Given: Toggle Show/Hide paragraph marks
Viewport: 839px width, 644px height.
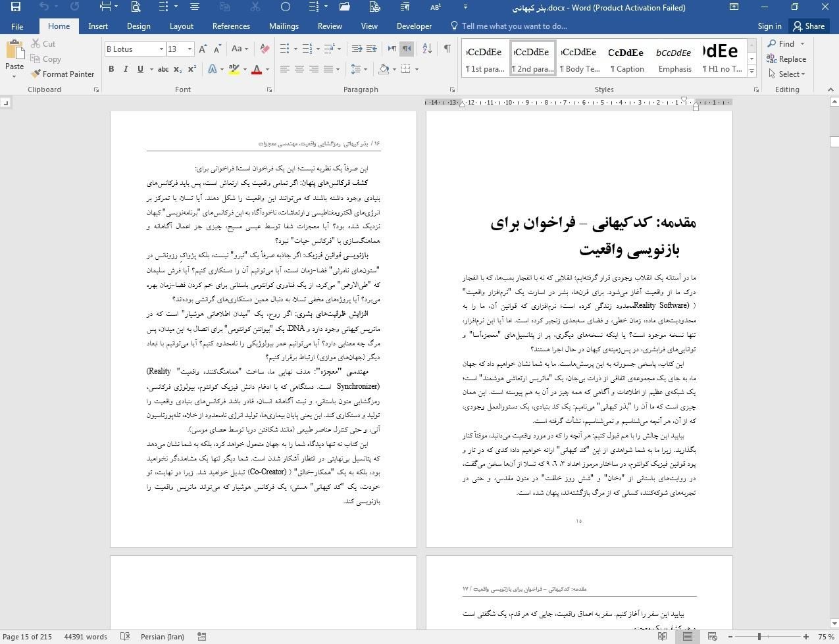Looking at the screenshot, I should tap(447, 49).
